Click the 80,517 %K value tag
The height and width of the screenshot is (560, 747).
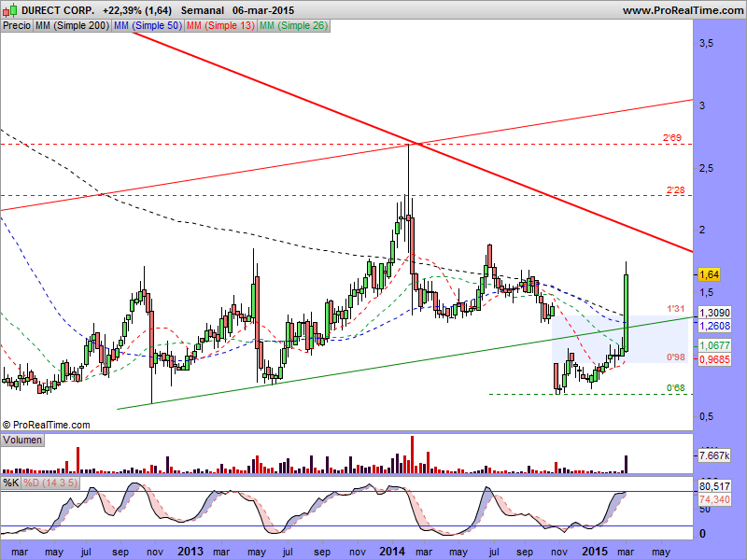[x=714, y=486]
